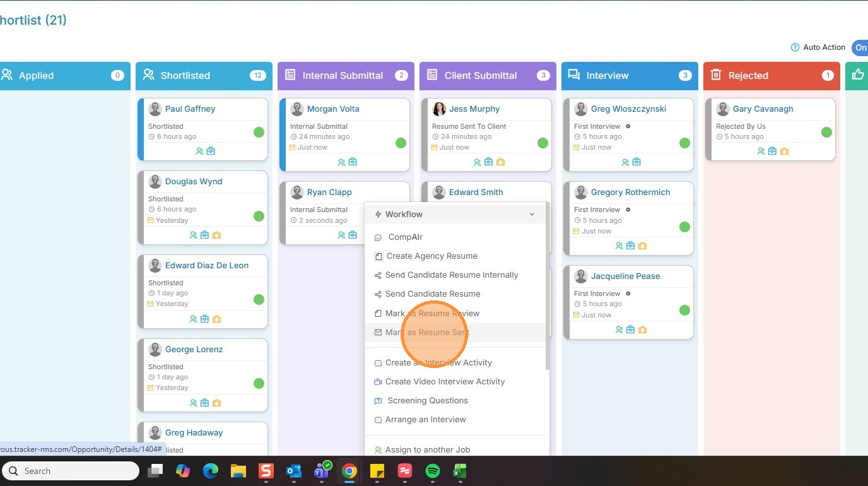Image resolution: width=868 pixels, height=486 pixels.
Task: Click the contacts icon on Paul Gaffney's card
Action: 199,151
